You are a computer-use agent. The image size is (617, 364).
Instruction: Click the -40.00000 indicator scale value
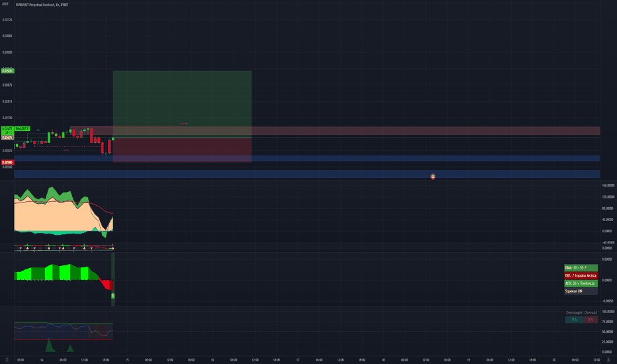[x=608, y=243]
